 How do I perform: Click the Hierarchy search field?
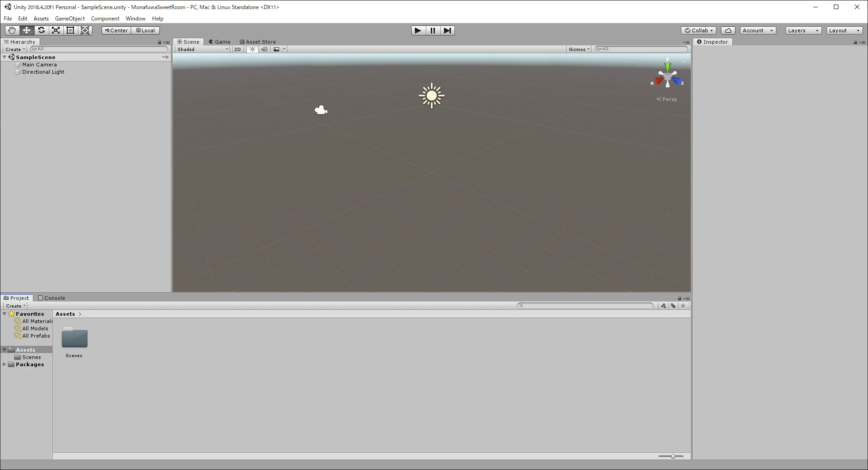(99, 49)
